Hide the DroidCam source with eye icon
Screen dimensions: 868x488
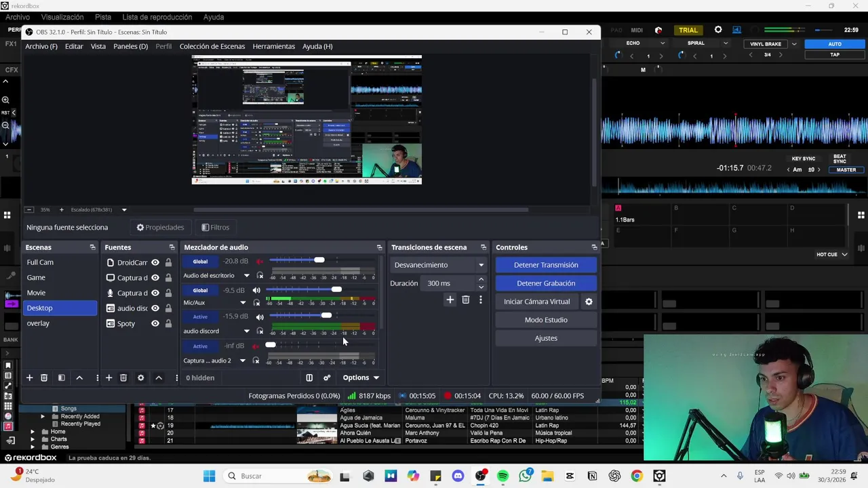(x=155, y=262)
